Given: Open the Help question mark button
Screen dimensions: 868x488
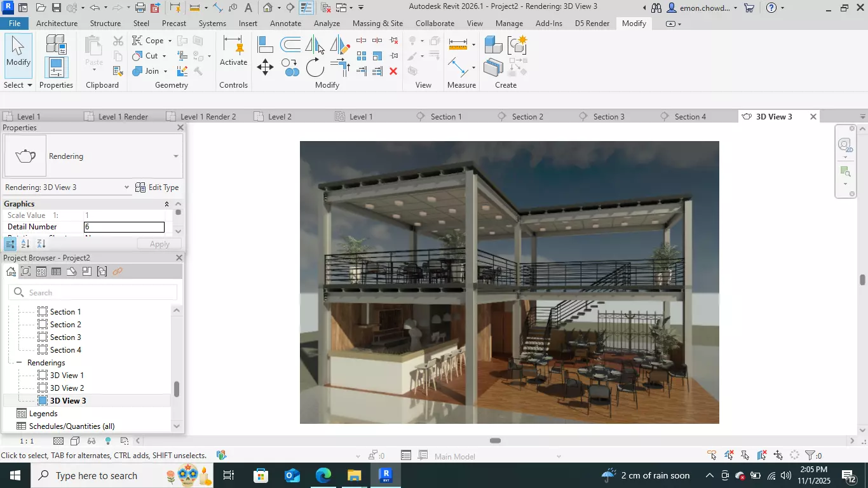Looking at the screenshot, I should click(x=771, y=8).
